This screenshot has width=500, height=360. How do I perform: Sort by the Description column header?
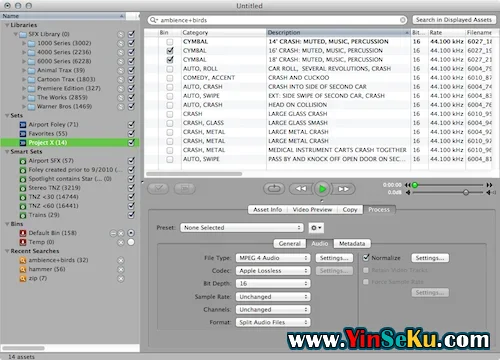(x=338, y=33)
